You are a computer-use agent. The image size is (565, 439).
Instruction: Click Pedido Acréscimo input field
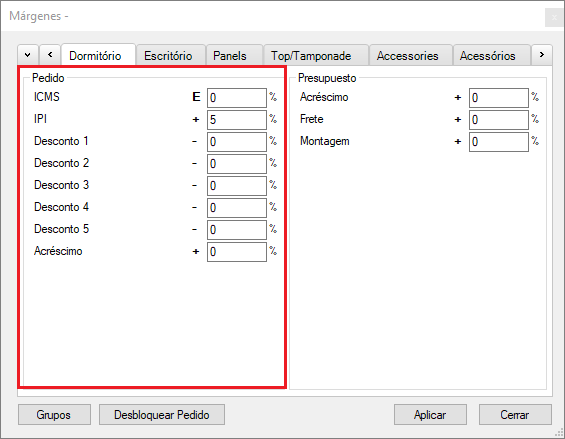(x=237, y=252)
